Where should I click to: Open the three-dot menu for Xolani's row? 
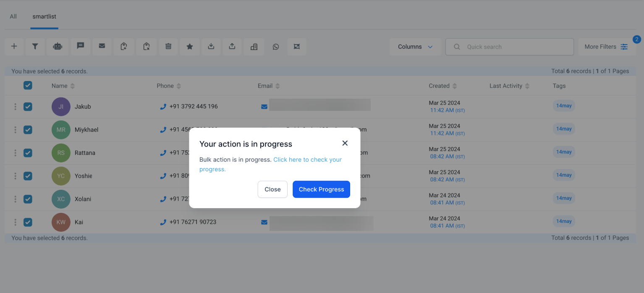coord(16,199)
